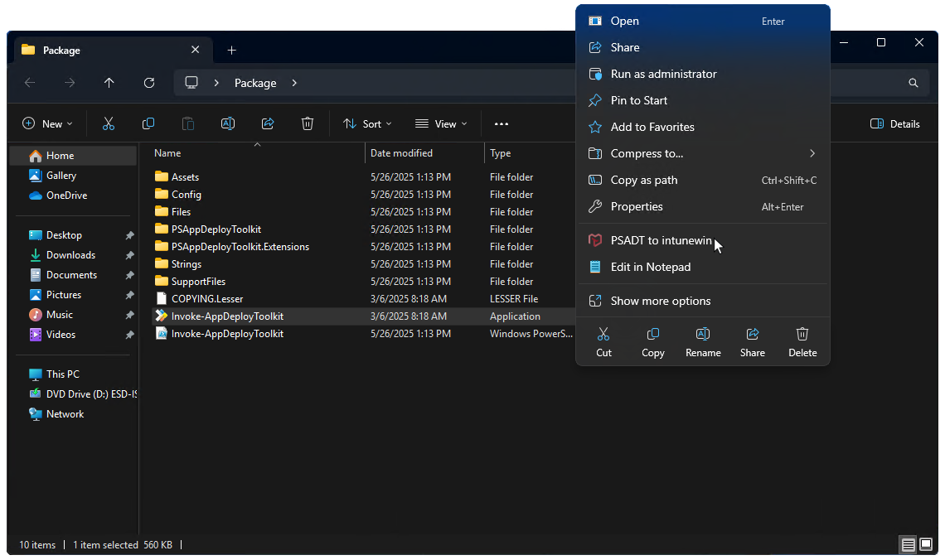Select Home in navigation pane

(73, 156)
